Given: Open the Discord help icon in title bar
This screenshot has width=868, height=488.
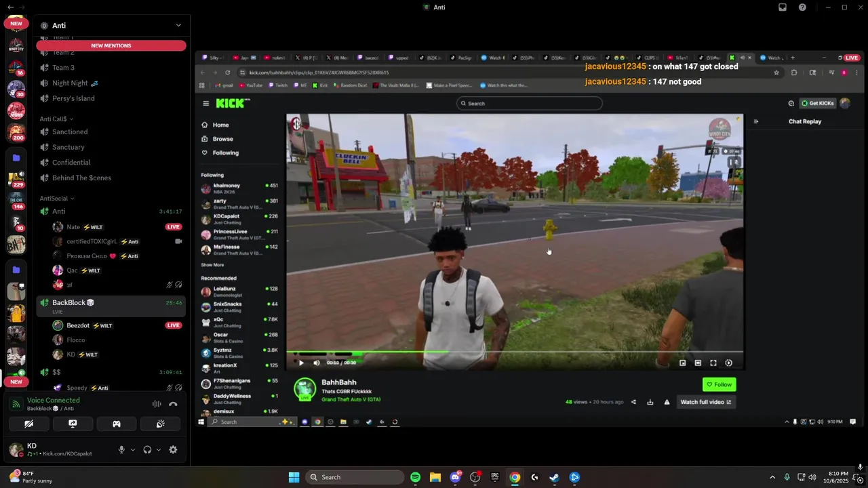Looking at the screenshot, I should click(x=802, y=7).
